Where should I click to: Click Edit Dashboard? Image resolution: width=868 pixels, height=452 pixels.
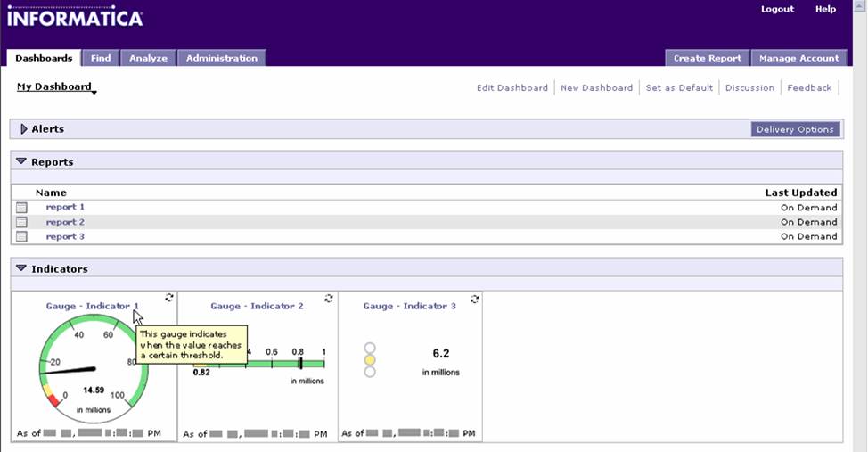[512, 87]
